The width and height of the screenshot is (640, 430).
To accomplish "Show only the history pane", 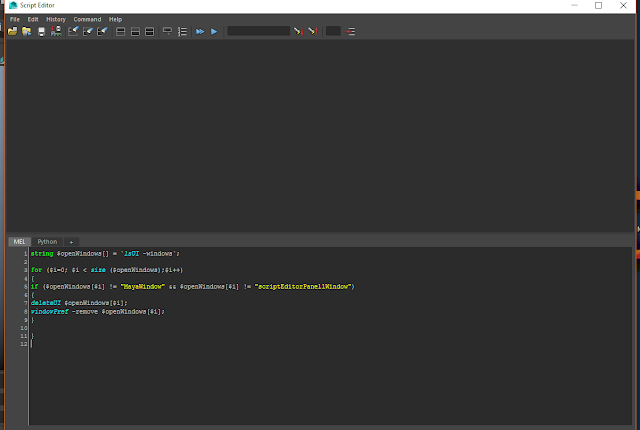I will (120, 31).
